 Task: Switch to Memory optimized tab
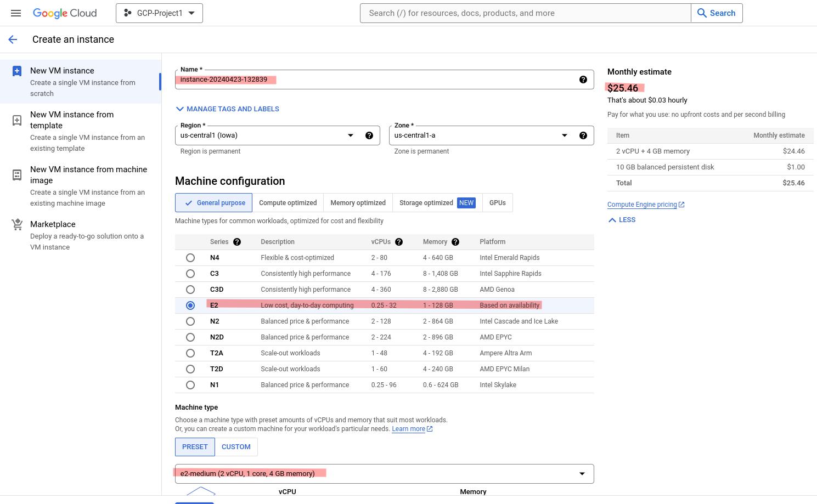[x=358, y=203]
